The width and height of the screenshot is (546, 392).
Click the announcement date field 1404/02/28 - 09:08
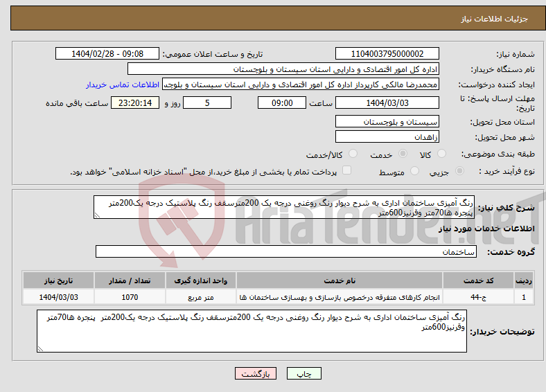107,53
